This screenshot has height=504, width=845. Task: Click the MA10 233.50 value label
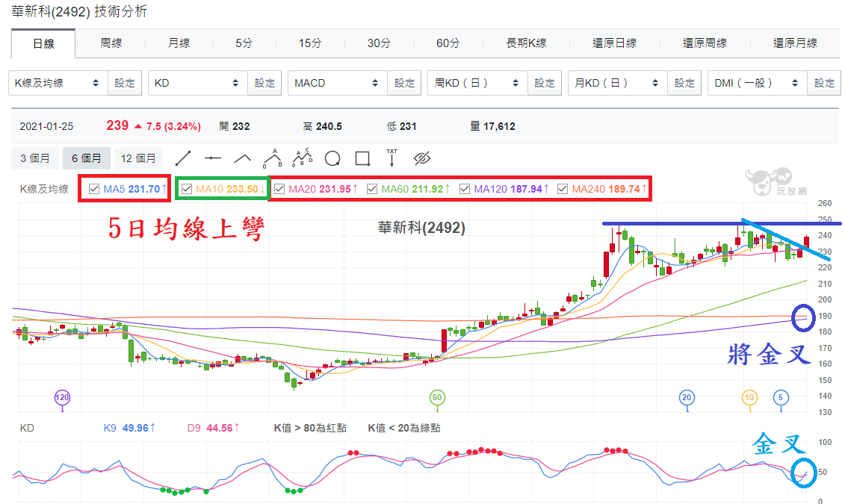coord(230,189)
